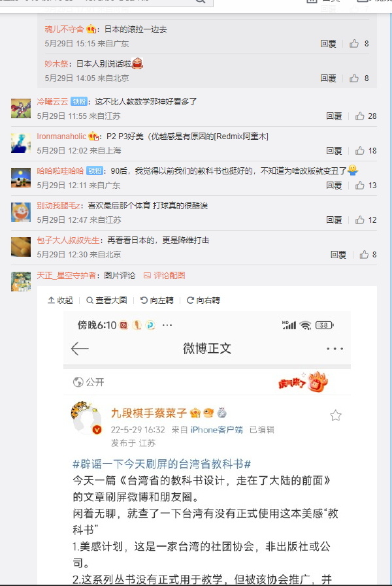Open three-dot menu beside 微博正文 title
Screen dimensions: 392x586
pos(335,349)
